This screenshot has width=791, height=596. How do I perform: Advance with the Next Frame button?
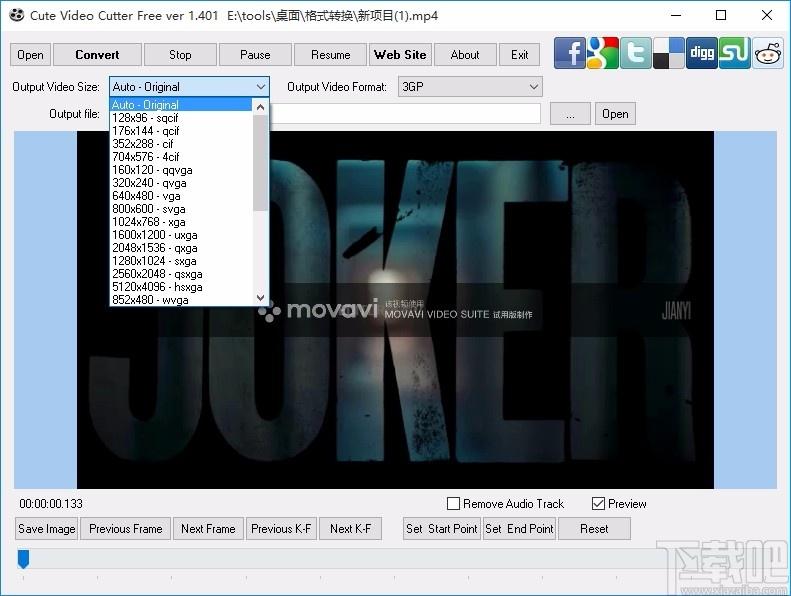coord(208,529)
